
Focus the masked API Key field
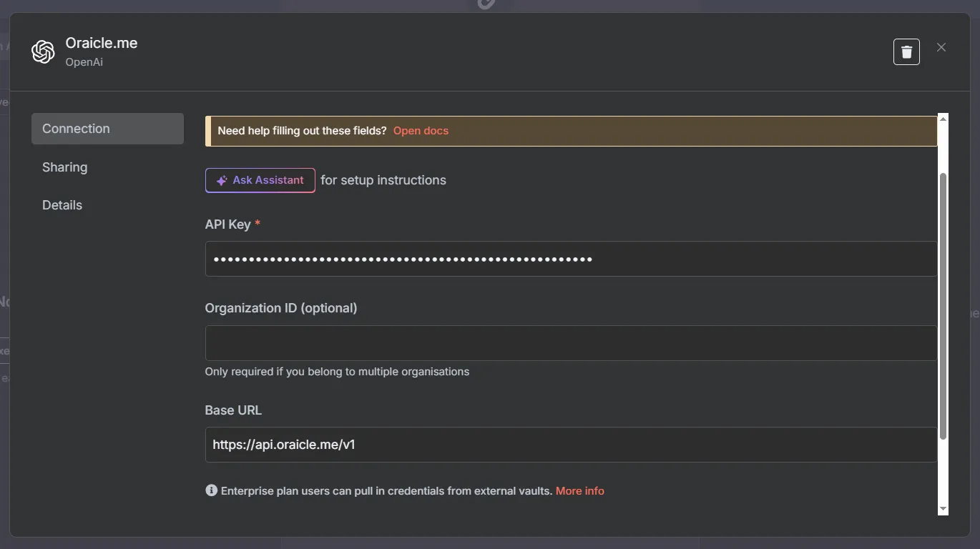pos(570,259)
